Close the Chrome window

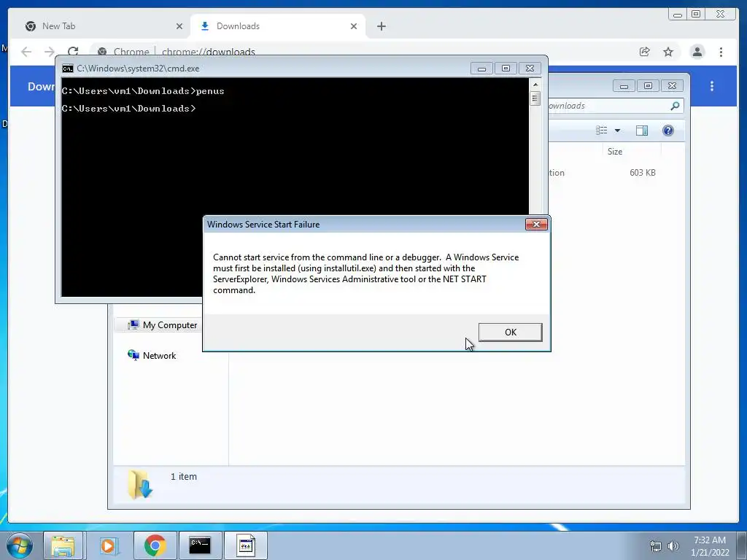point(720,15)
